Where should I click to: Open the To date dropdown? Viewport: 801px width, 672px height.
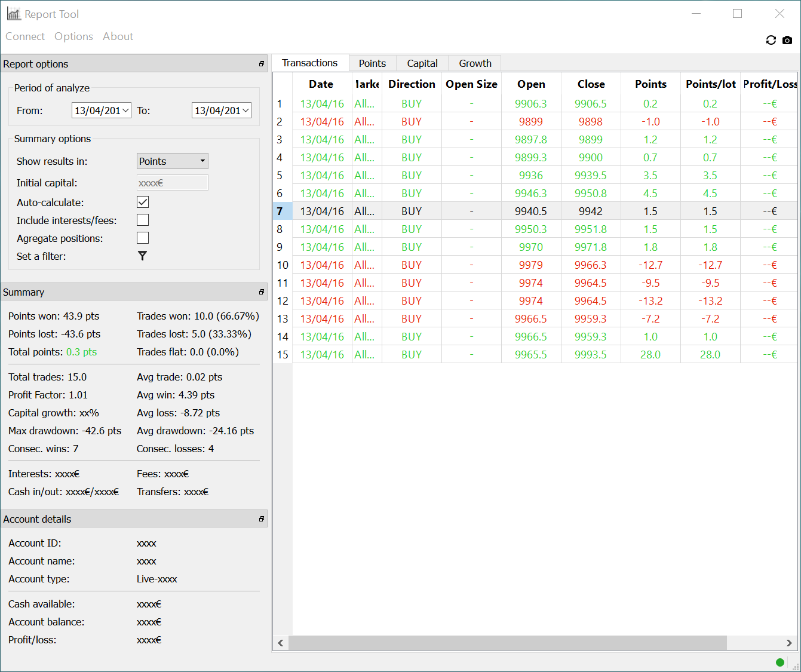(x=245, y=111)
